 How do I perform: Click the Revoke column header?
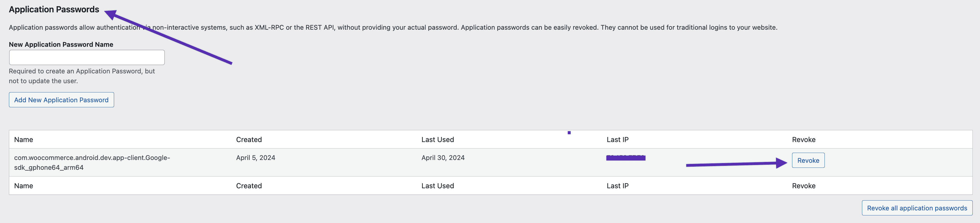click(804, 139)
